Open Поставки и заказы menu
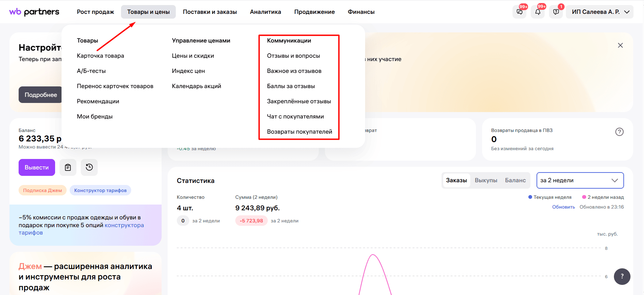This screenshot has width=644, height=295. (210, 12)
